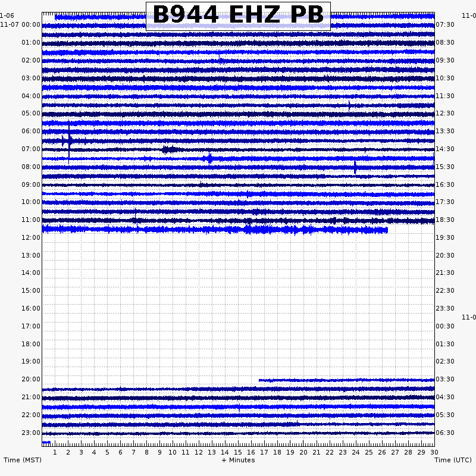The height and width of the screenshot is (476, 476).
Task: Select minute tick label 10 on bottom axis
Action: click(x=173, y=452)
